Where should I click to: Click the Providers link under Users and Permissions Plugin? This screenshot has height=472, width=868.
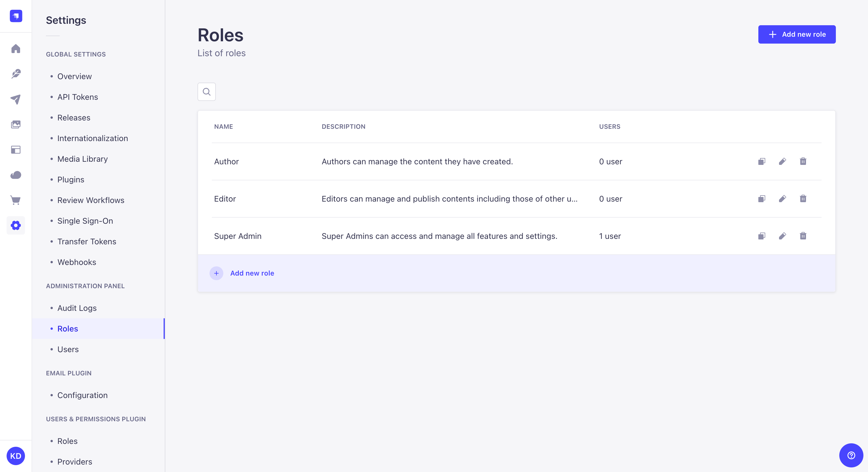coord(74,462)
